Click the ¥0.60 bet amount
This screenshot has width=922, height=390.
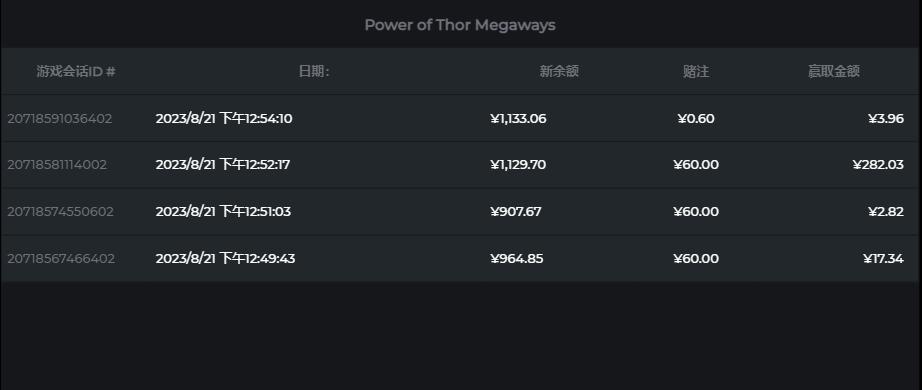pos(696,118)
